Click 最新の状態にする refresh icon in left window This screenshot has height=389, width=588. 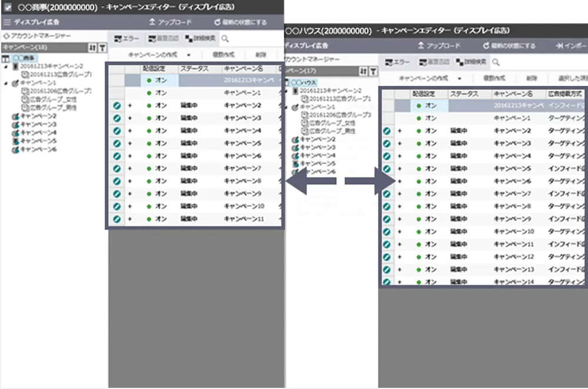point(218,22)
